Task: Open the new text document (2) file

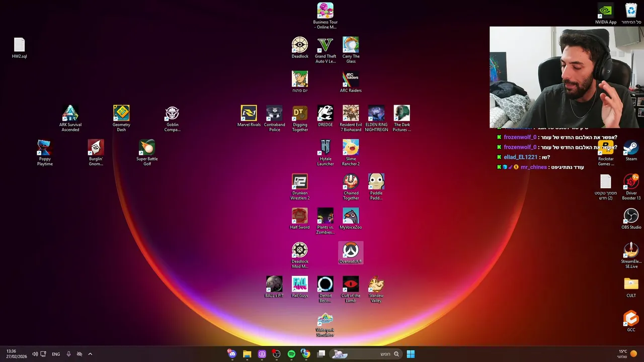Action: coord(606,187)
